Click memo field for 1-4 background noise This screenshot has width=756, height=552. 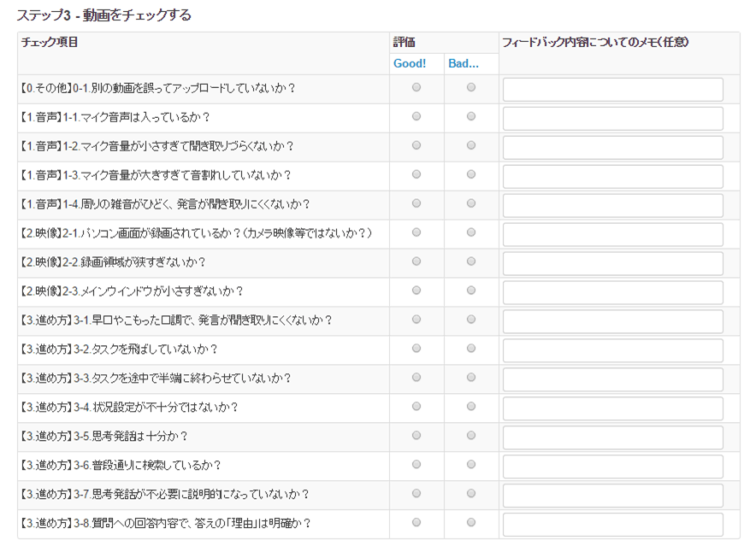coord(612,205)
